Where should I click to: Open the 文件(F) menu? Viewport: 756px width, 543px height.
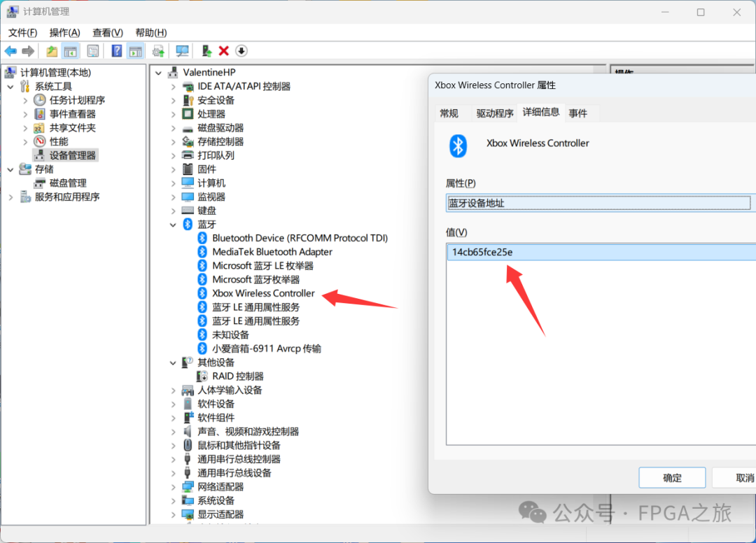tap(22, 32)
